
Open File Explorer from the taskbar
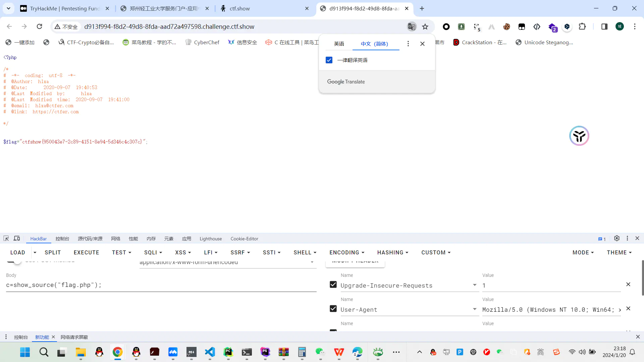(x=80, y=352)
